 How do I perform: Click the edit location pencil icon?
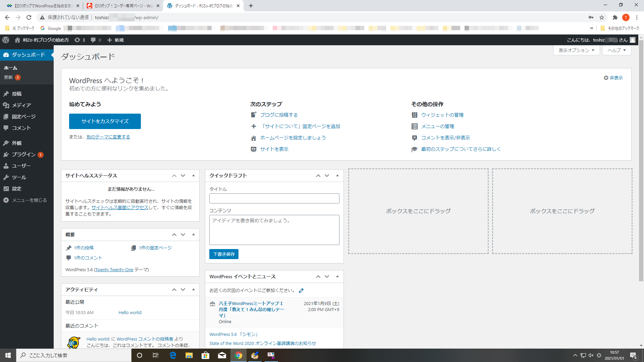(301, 291)
